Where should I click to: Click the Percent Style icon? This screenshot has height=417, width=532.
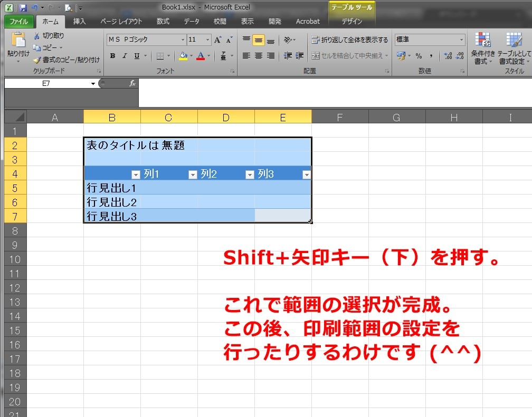[419, 55]
